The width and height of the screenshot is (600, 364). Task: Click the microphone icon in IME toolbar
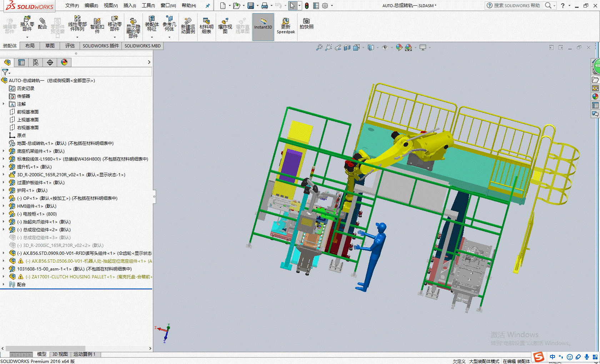pos(587,357)
